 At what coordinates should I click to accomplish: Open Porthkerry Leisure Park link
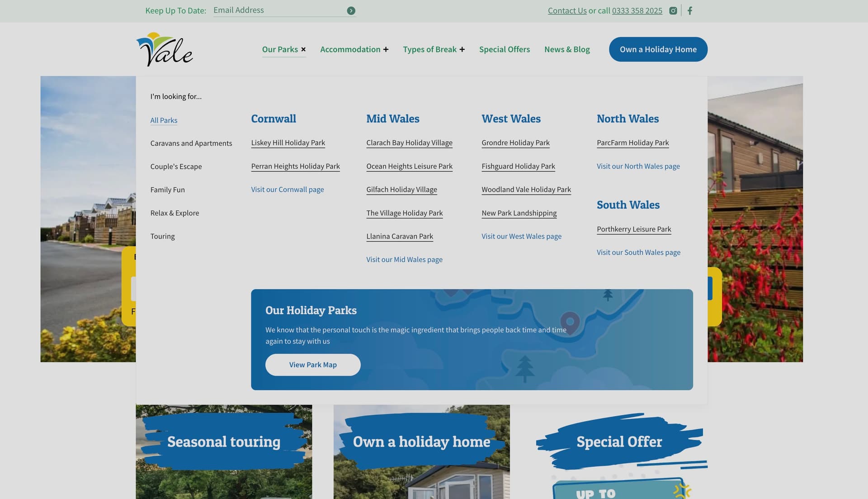pyautogui.click(x=634, y=229)
